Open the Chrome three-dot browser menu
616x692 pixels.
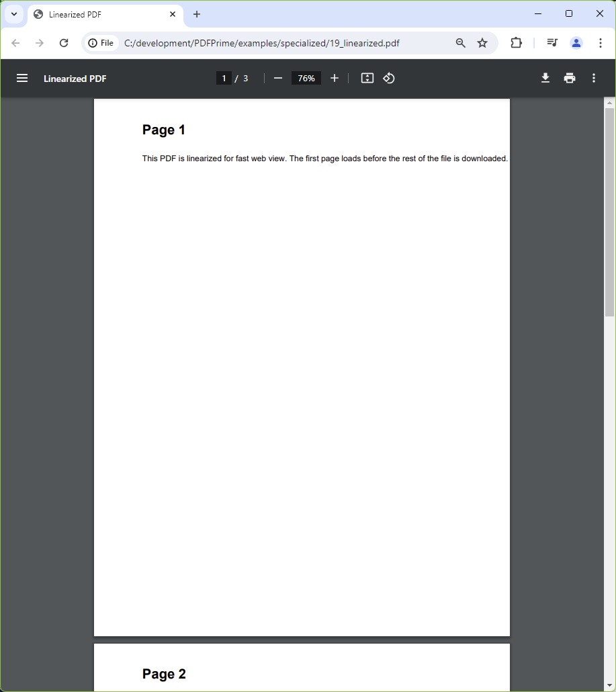click(x=600, y=42)
